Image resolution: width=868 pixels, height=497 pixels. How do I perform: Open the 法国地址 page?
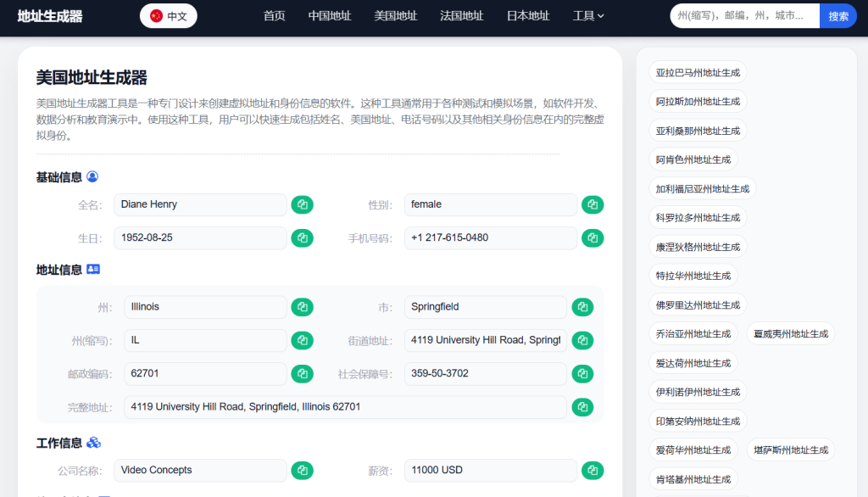tap(461, 15)
